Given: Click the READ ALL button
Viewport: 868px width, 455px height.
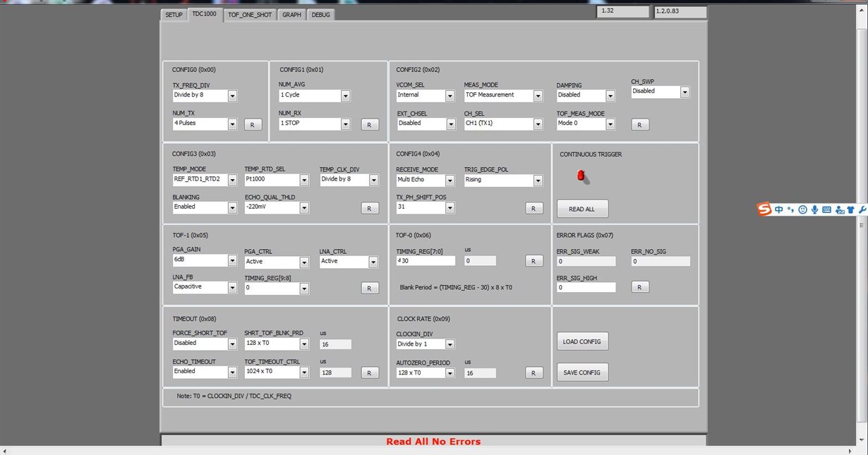Looking at the screenshot, I should pyautogui.click(x=582, y=209).
